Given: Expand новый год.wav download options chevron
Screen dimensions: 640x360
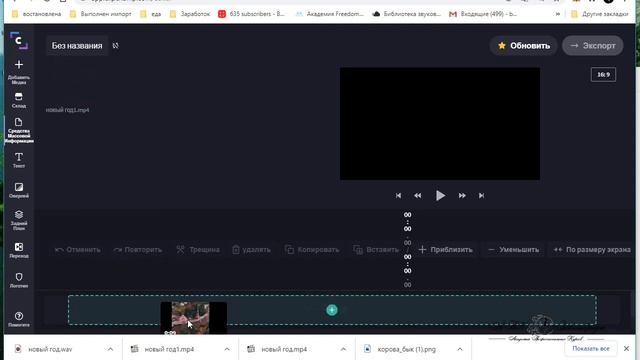Looking at the screenshot, I should tap(110, 349).
